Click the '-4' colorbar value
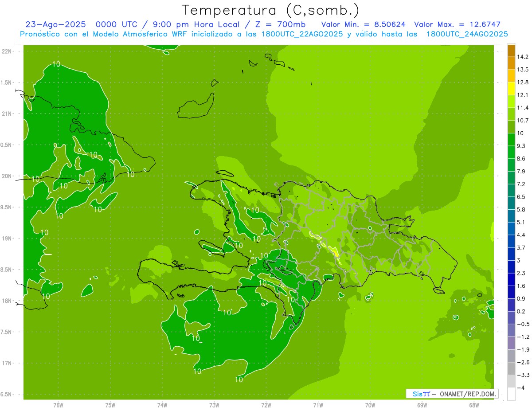The image size is (532, 411). point(522,388)
